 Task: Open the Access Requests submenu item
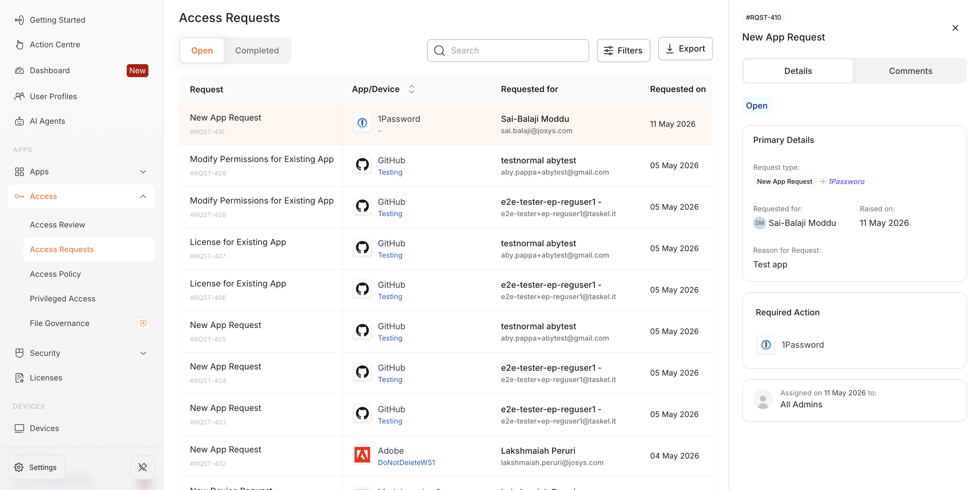pyautogui.click(x=89, y=250)
